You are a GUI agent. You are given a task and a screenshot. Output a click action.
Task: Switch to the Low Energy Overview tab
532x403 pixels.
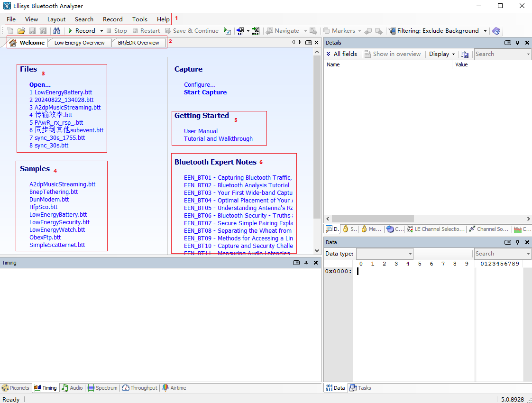(x=79, y=43)
